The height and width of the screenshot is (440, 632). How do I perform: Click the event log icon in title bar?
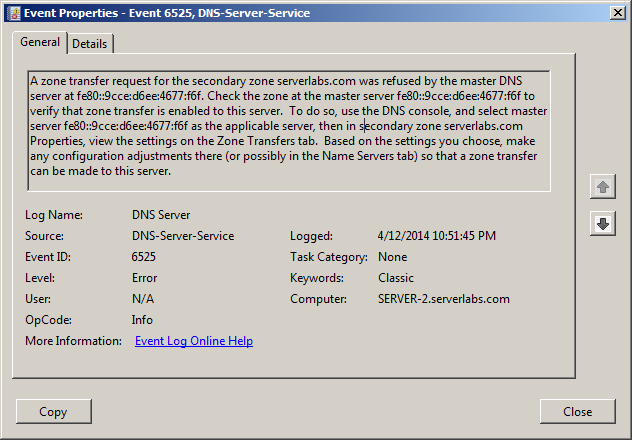[x=14, y=13]
